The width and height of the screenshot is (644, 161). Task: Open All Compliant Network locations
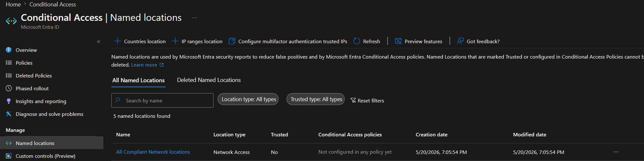click(x=153, y=152)
